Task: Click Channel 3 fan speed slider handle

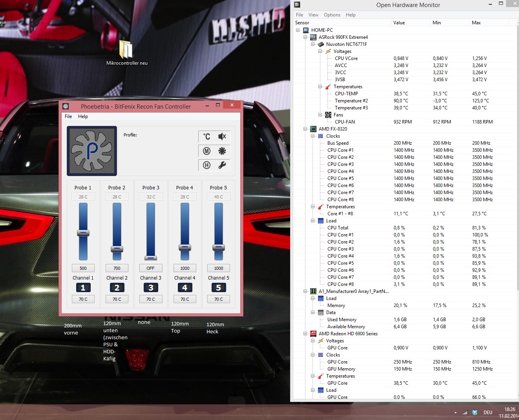Action: (151, 258)
